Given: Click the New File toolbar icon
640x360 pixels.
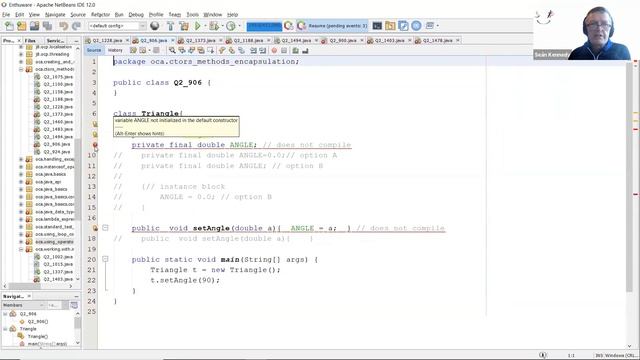Looking at the screenshot, I should tap(9, 26).
